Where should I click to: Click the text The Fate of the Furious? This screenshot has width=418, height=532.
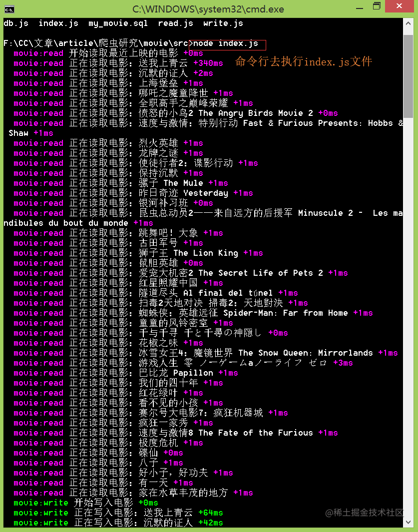(x=256, y=433)
